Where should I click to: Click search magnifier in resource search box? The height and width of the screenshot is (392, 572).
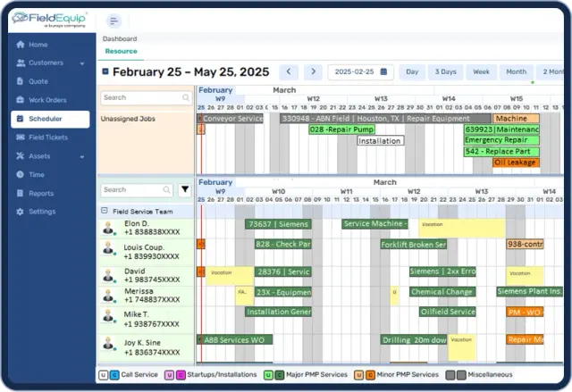click(x=167, y=190)
